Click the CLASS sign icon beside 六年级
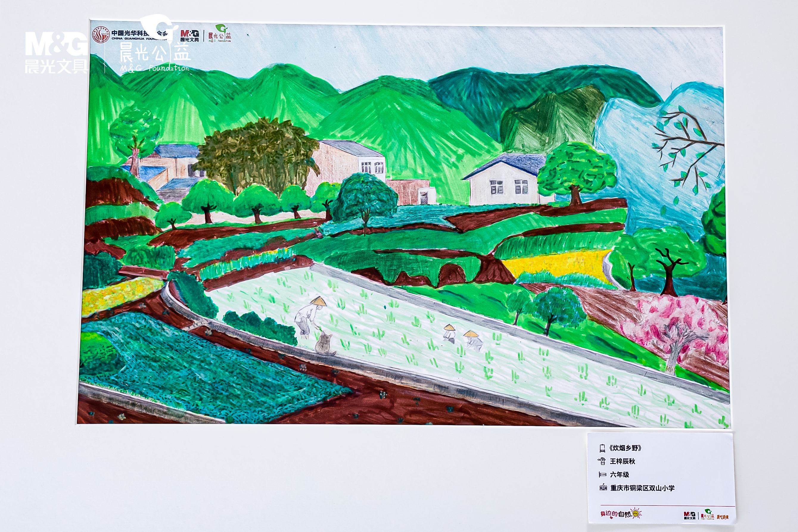This screenshot has width=798, height=532. click(603, 475)
